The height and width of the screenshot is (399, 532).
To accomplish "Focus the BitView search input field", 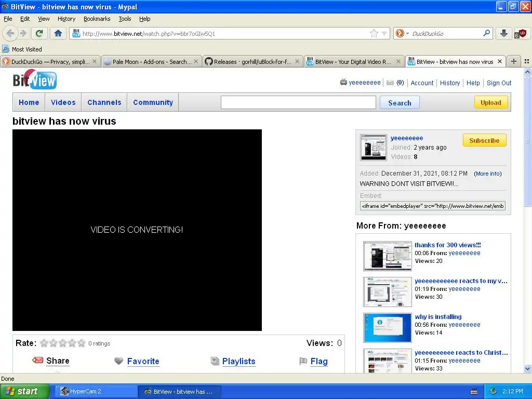I will point(298,102).
